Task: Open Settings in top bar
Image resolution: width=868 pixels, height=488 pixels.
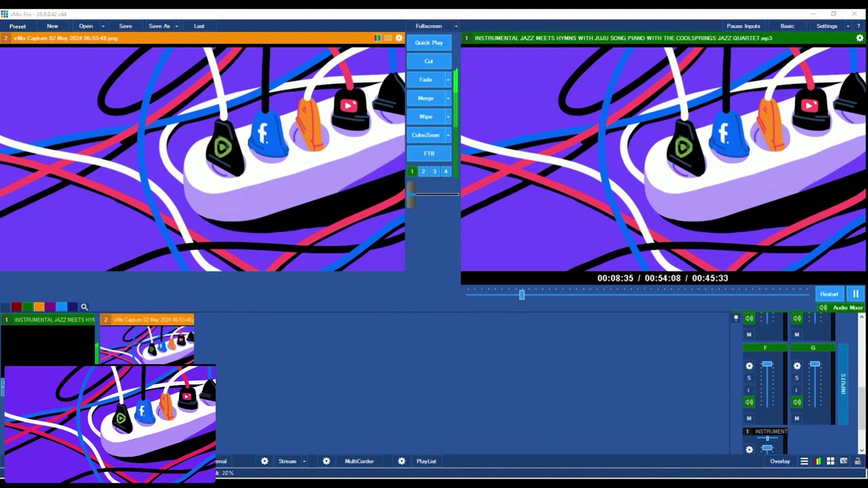Action: 827,26
